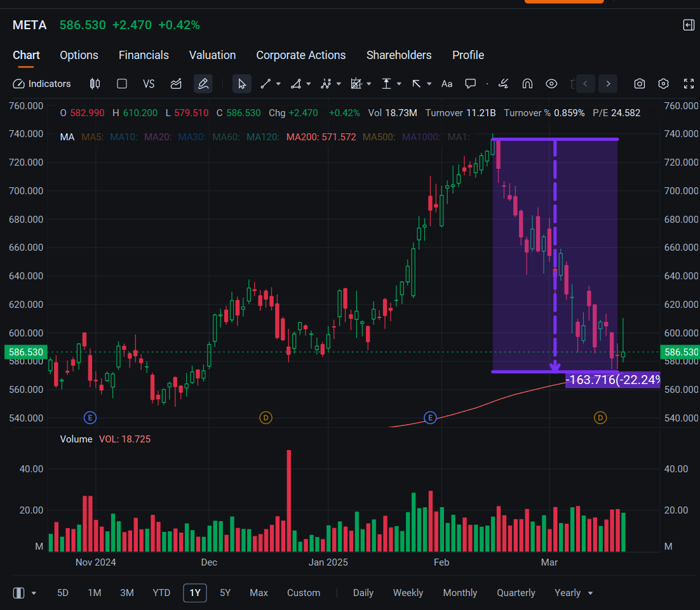Screen dimensions: 700x610
Task: Select the cursor pointer tool
Action: (x=241, y=84)
